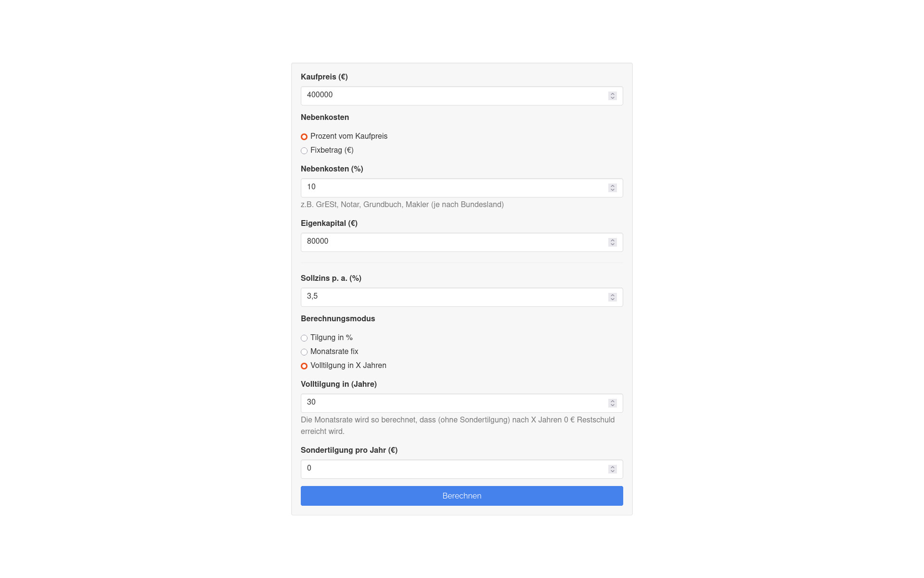Choose the Fixbetrag (€) radio button
This screenshot has height=578, width=924.
(x=304, y=151)
